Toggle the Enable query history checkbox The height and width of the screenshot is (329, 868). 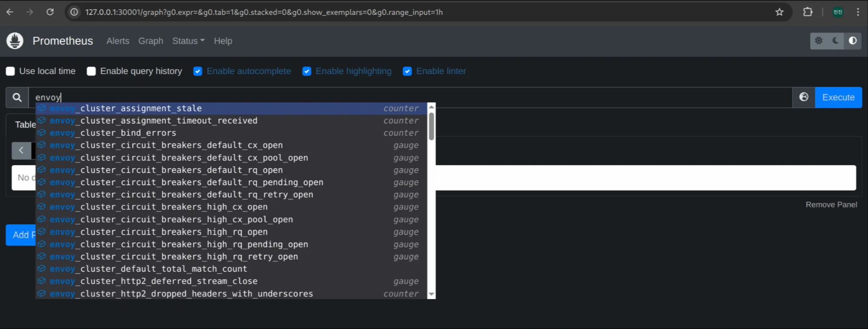[x=91, y=71]
